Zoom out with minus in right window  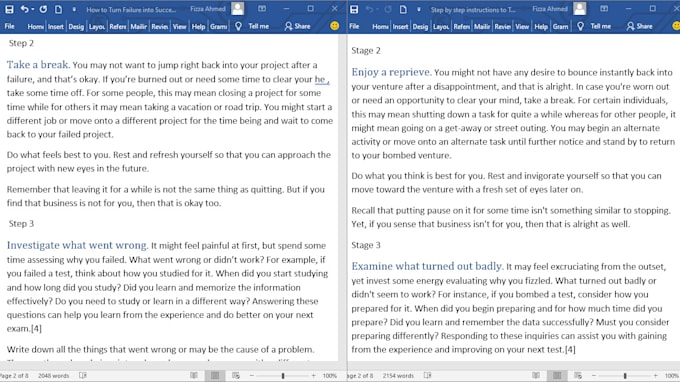pyautogui.click(x=594, y=376)
